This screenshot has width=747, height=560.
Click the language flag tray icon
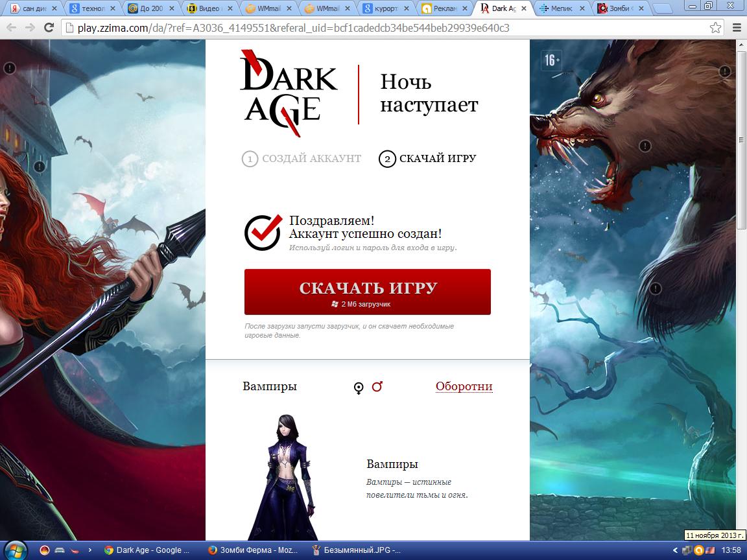(710, 550)
